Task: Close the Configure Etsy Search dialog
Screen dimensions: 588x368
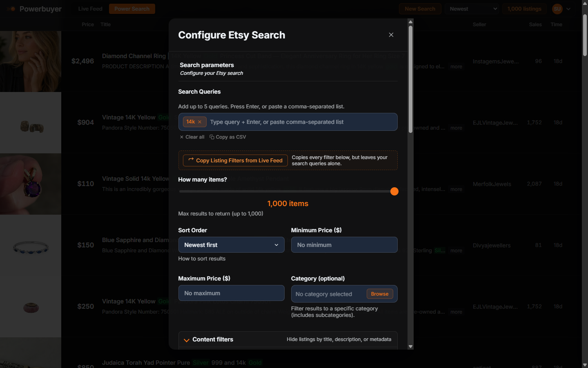Action: 391,35
